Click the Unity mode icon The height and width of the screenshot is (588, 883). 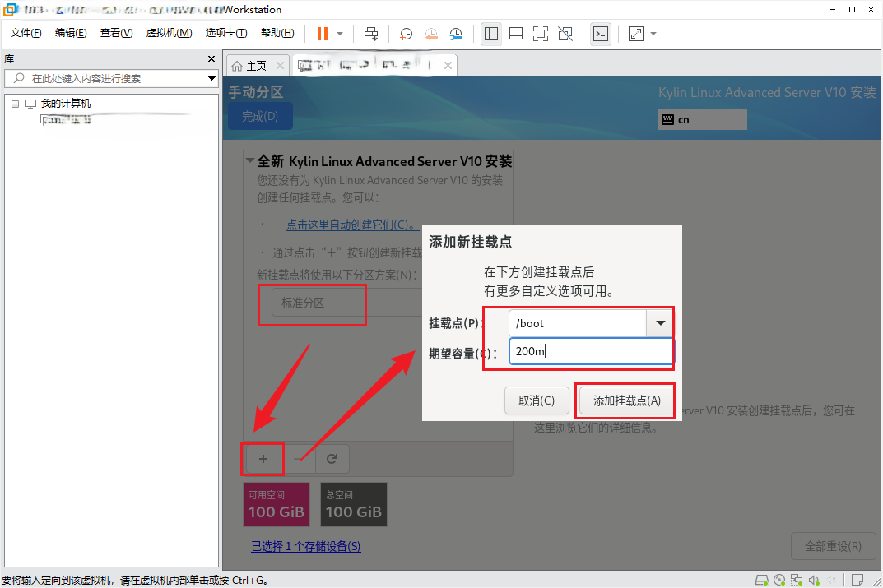tap(565, 34)
